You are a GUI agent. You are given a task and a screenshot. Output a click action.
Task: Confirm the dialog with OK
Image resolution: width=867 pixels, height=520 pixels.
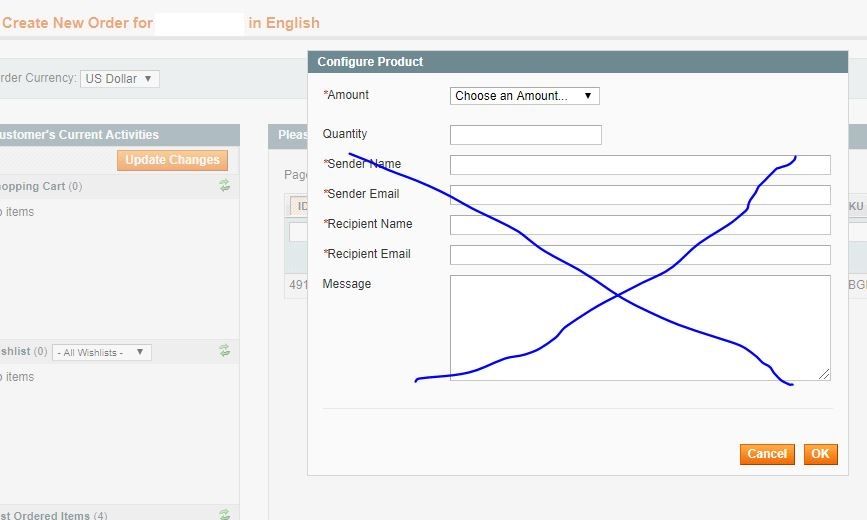pos(820,454)
